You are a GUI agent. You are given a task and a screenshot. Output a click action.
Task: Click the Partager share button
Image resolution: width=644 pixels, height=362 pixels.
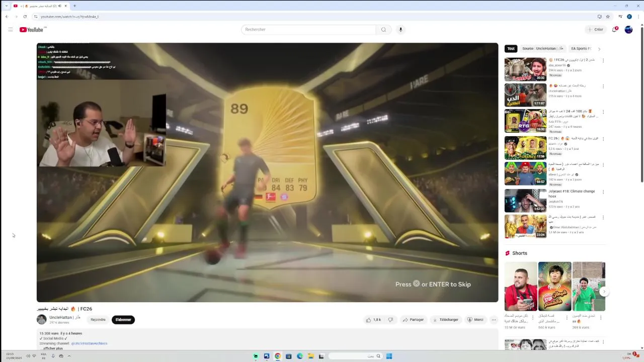(x=413, y=320)
